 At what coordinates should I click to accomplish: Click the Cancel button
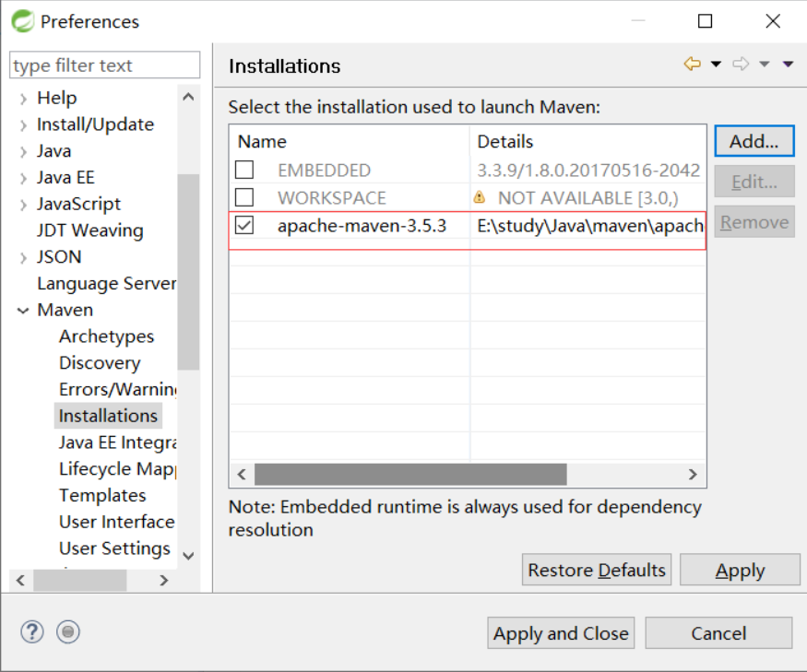(x=718, y=633)
